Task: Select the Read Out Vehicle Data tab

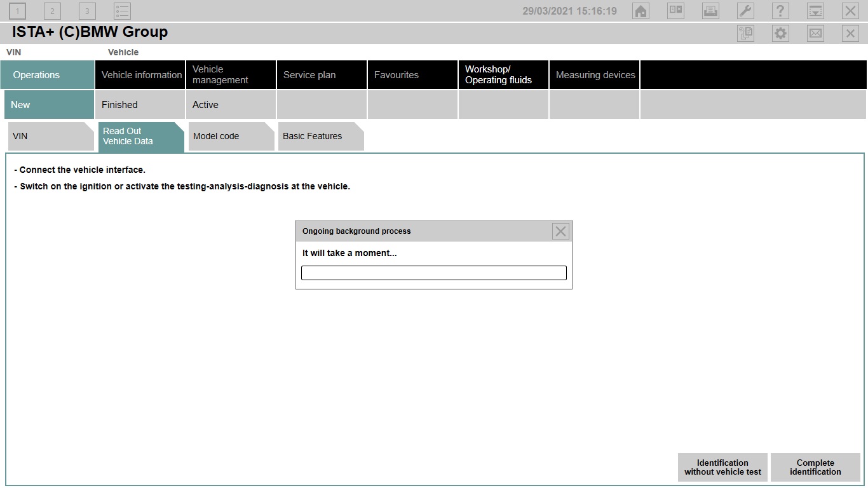Action: 141,136
